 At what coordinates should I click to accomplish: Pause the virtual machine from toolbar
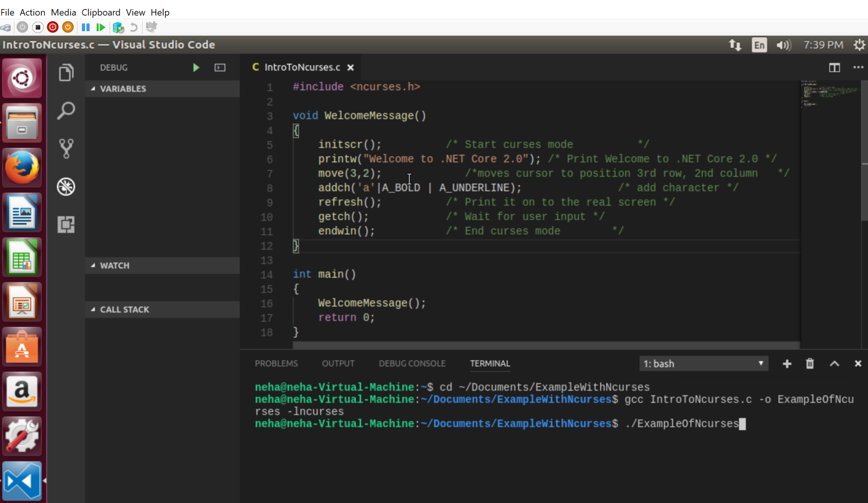point(86,27)
